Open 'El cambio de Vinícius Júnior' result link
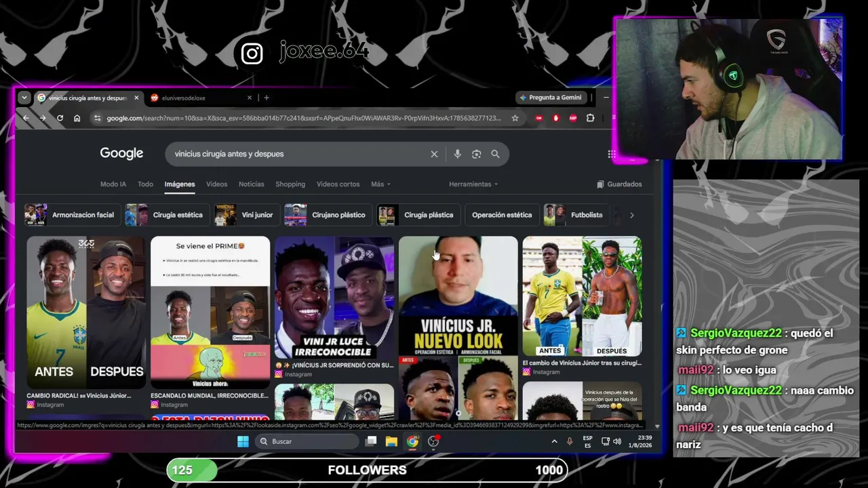Image resolution: width=868 pixels, height=488 pixels. [581, 363]
